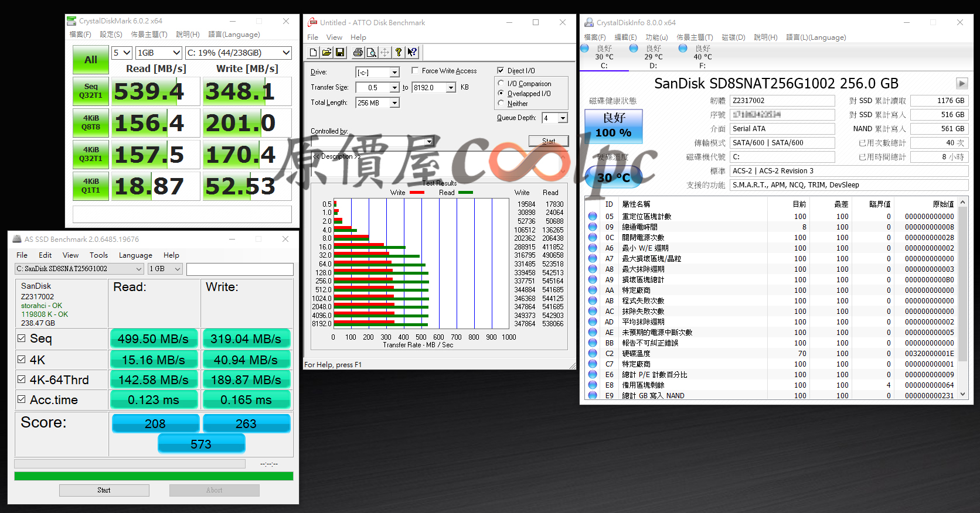Viewport: 980px width, 513px height.
Task: Click 30 °C temperature indicator box
Action: (614, 177)
